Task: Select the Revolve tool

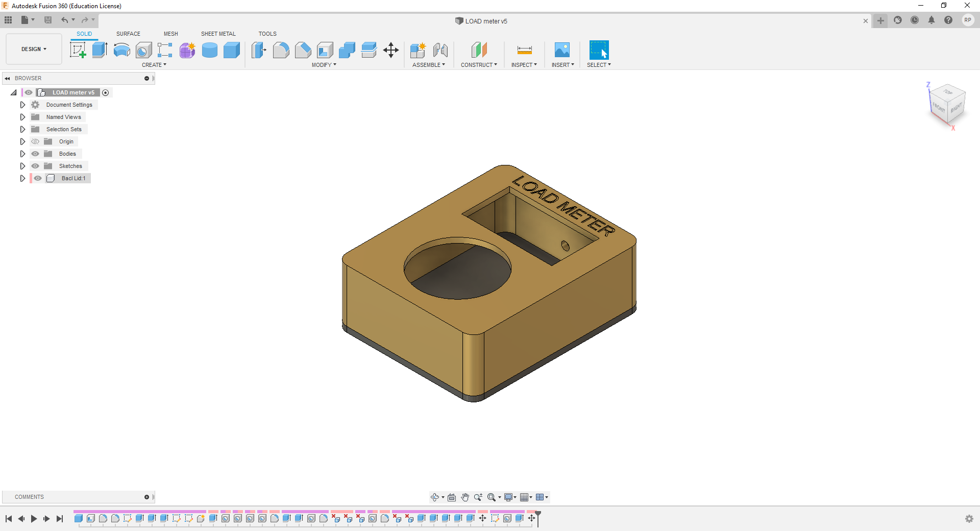Action: click(x=121, y=50)
